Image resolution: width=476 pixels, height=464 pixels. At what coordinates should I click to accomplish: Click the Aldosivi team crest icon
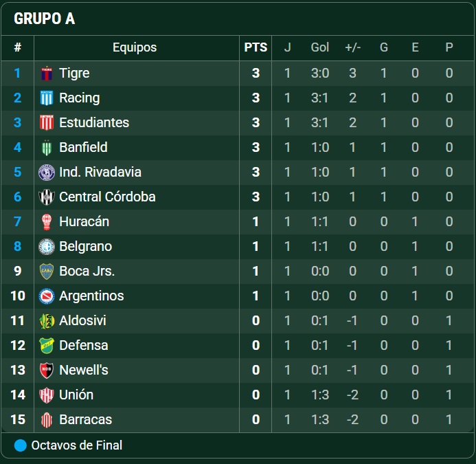(47, 321)
